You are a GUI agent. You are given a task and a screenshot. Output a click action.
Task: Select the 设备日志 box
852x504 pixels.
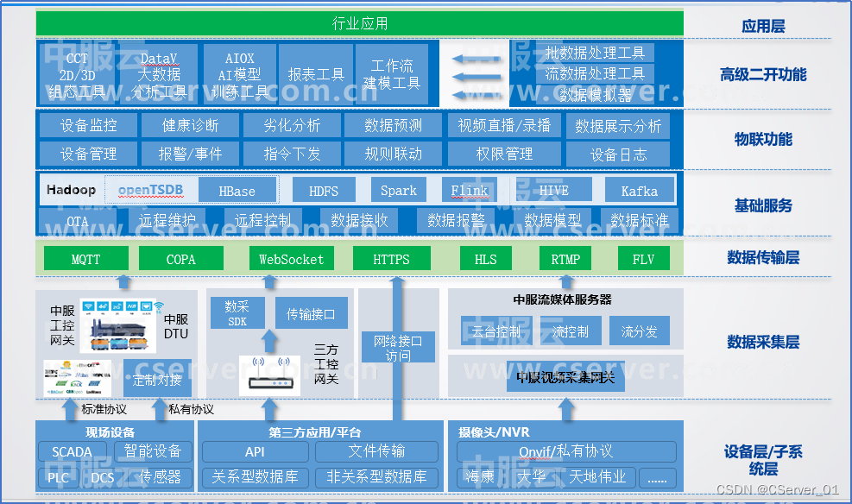click(x=618, y=154)
